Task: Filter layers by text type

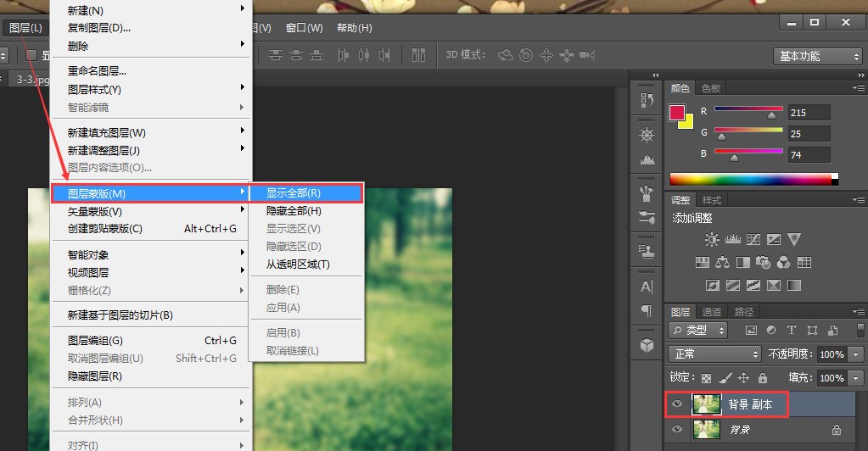Action: (x=792, y=331)
